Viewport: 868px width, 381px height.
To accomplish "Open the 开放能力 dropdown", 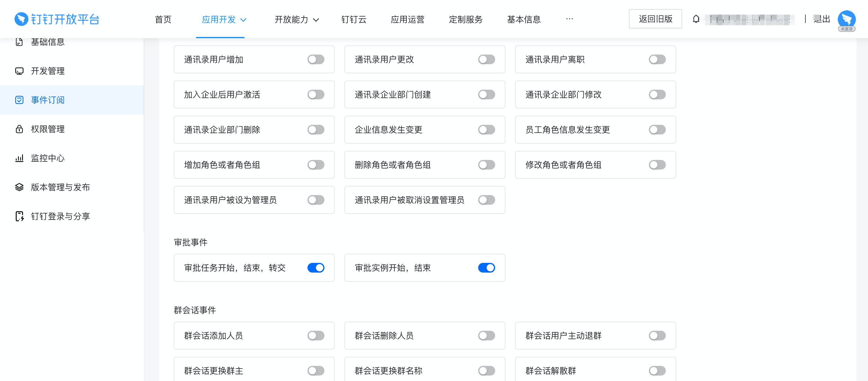I will [x=296, y=20].
